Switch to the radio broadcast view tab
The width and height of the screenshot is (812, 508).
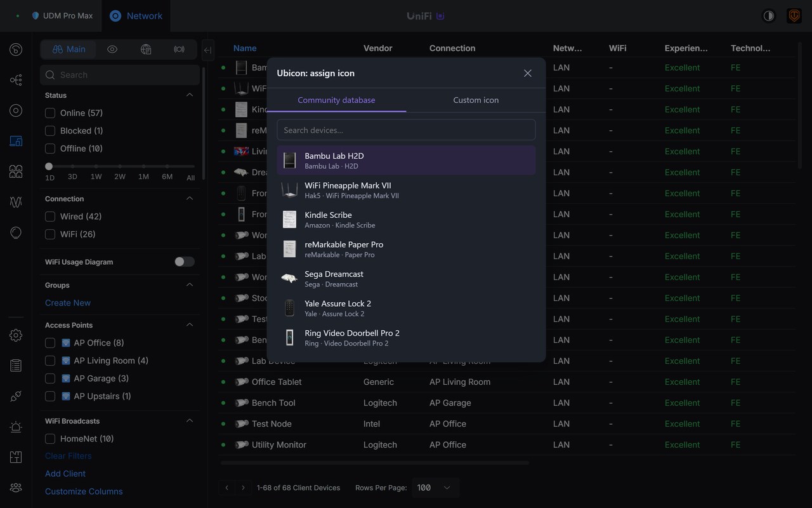click(x=180, y=50)
